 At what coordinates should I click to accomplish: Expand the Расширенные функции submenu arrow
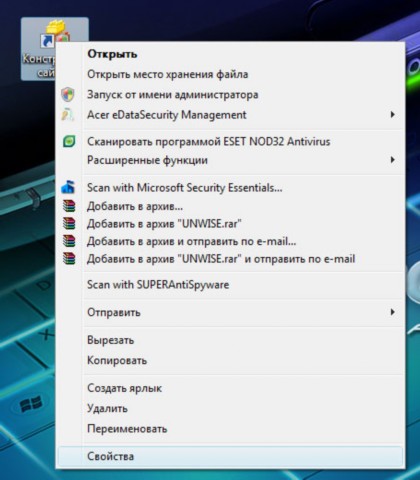point(393,160)
